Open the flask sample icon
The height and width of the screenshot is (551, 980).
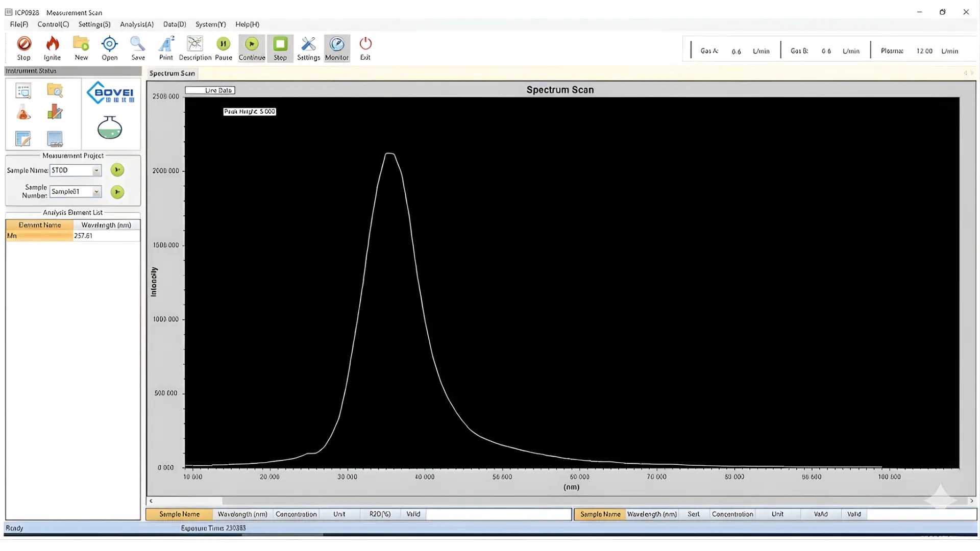(x=110, y=128)
